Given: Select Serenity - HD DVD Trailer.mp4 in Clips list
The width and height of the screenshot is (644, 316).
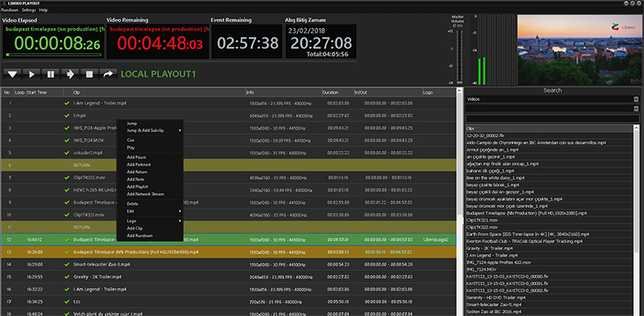Looking at the screenshot, I should coord(549,298).
